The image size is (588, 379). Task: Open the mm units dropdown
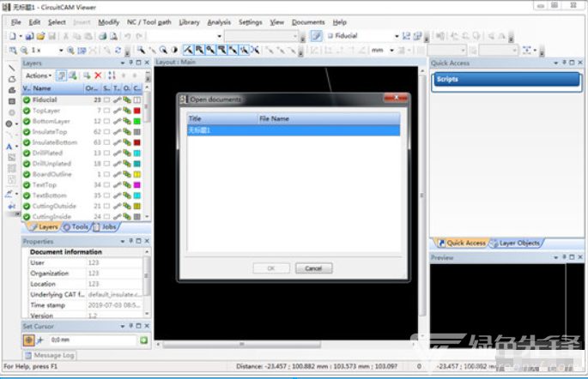pyautogui.click(x=392, y=51)
